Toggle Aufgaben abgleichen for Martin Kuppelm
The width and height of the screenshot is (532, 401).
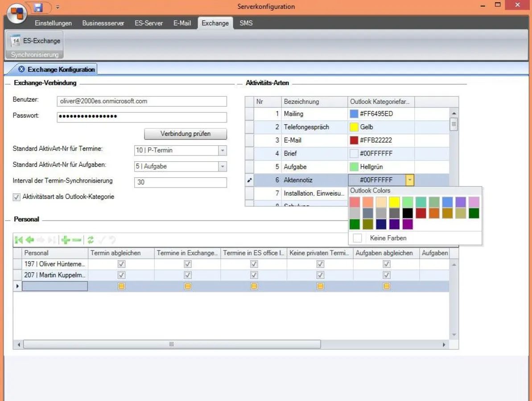click(x=386, y=275)
